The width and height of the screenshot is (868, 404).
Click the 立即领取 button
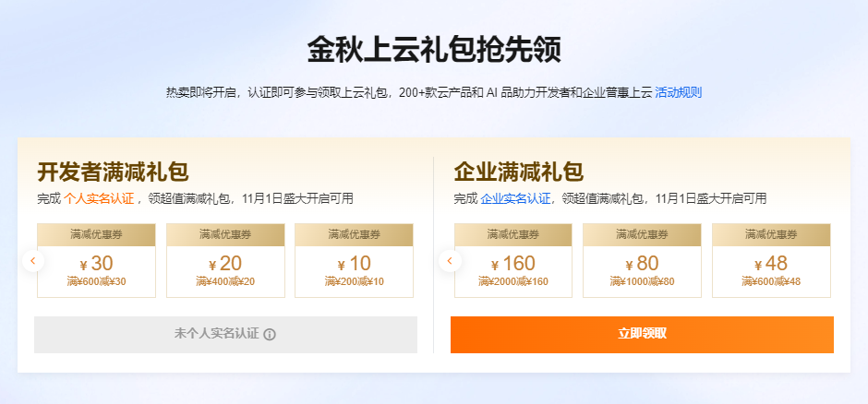pos(642,335)
